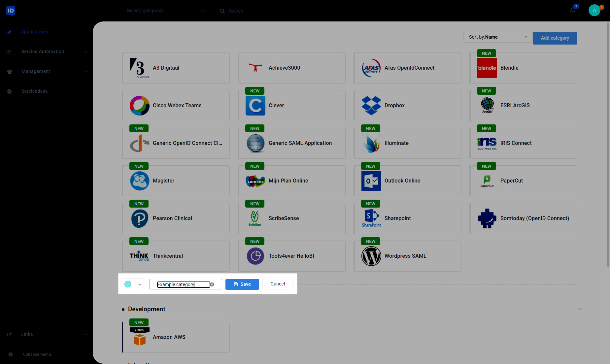Viewport: 610px width, 364px height.
Task: Open the Magister app icon
Action: [140, 181]
